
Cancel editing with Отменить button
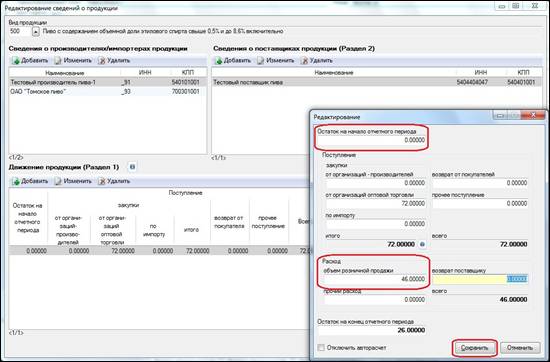pos(520,348)
